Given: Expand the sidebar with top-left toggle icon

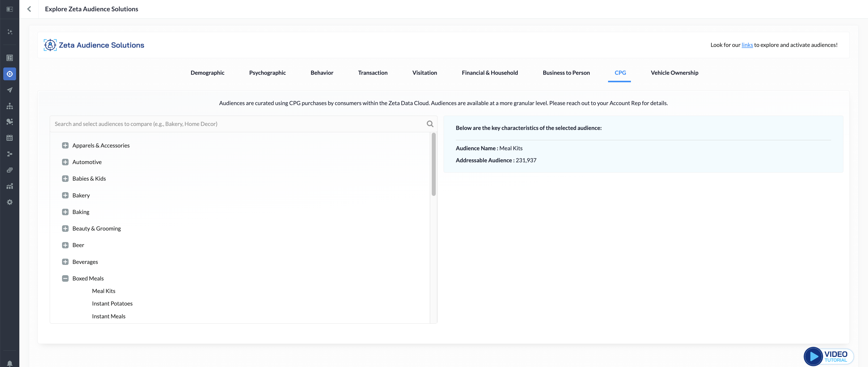Looking at the screenshot, I should 10,9.
